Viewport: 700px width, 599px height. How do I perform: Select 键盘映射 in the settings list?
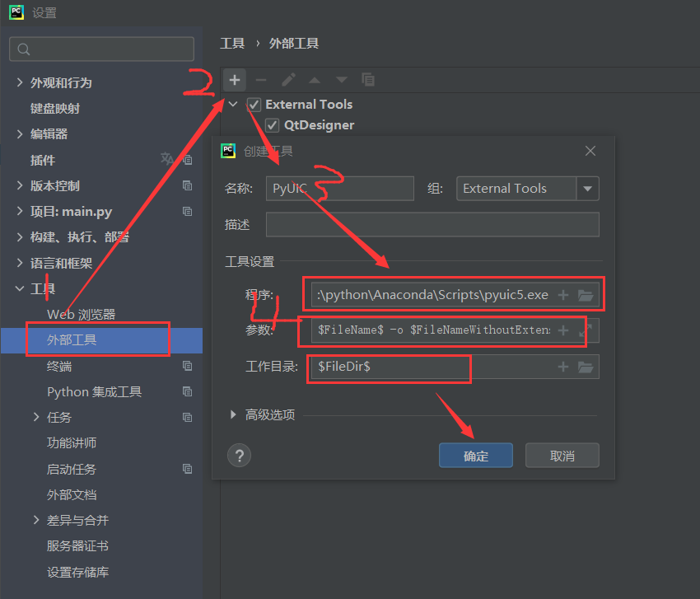(x=55, y=108)
